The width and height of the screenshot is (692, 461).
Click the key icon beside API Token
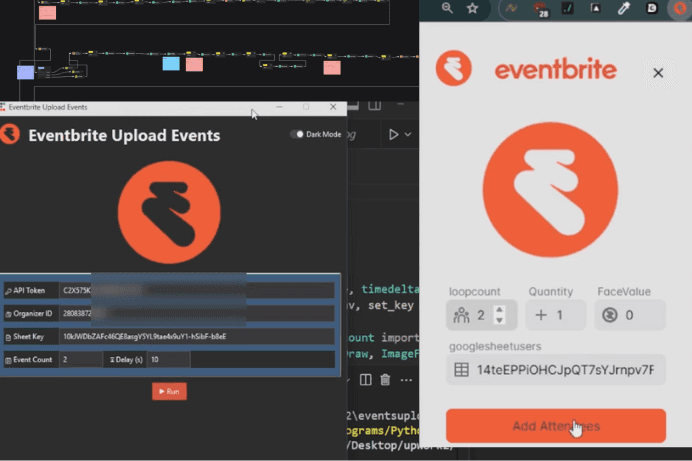[x=8, y=291]
